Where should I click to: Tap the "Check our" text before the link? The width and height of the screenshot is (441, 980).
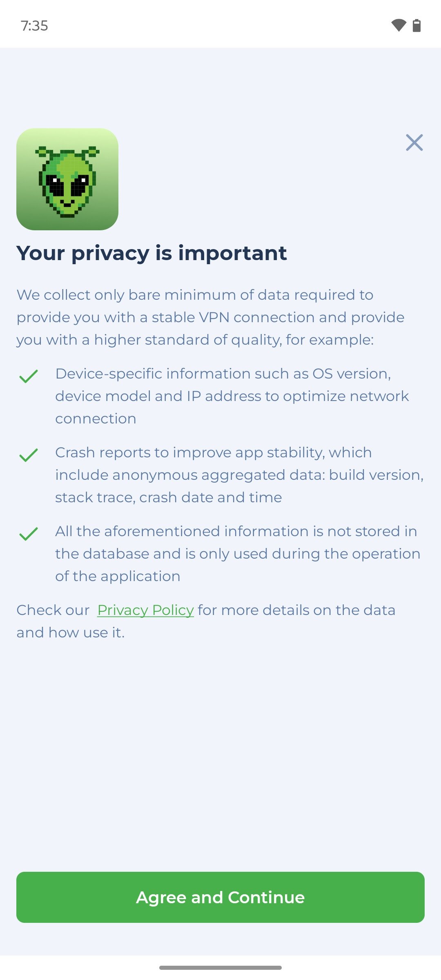[x=53, y=610]
